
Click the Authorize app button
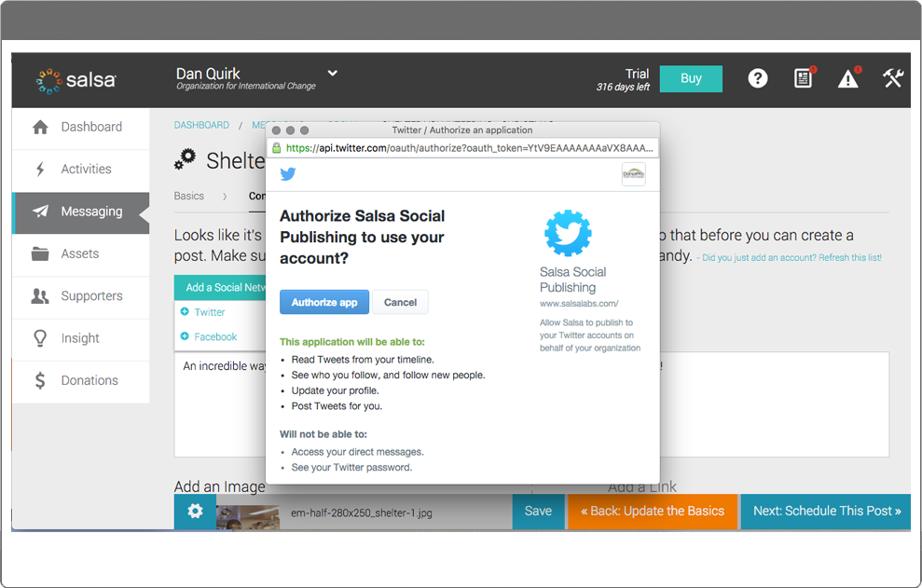point(324,302)
